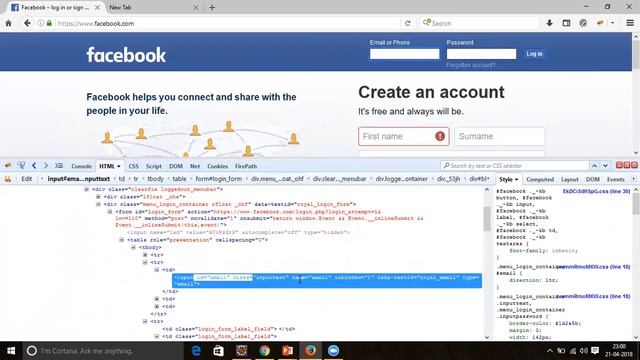Jump to previous Firebug search result

coord(594,166)
